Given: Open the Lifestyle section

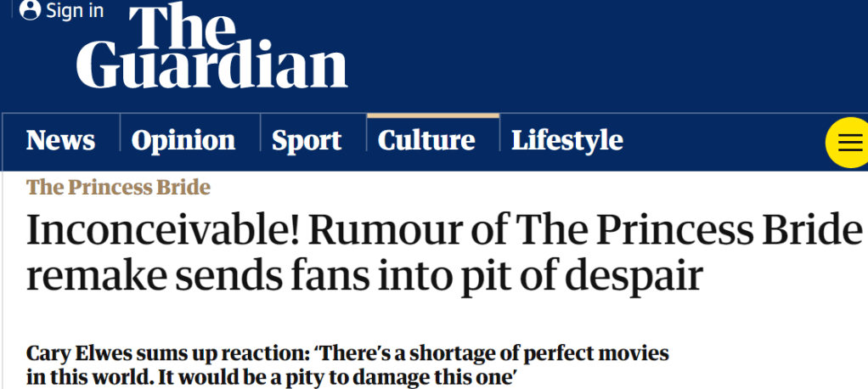Looking at the screenshot, I should 567,140.
